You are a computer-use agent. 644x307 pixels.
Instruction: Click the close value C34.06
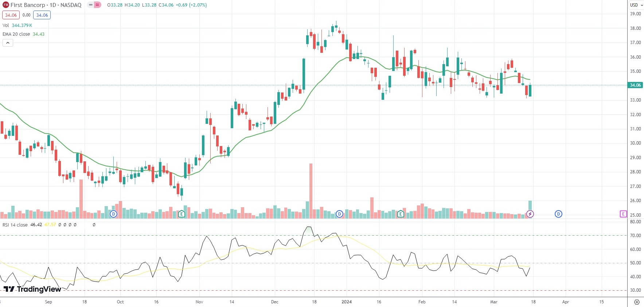[166, 5]
